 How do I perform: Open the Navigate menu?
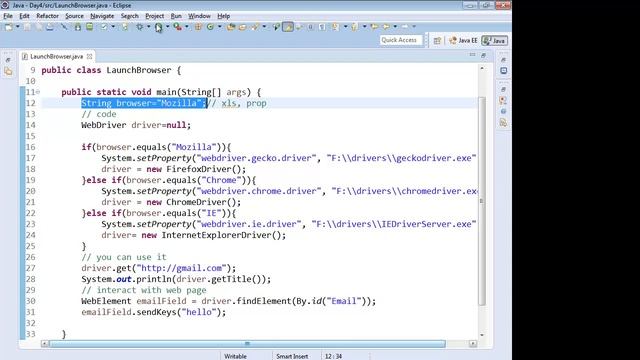pyautogui.click(x=102, y=16)
